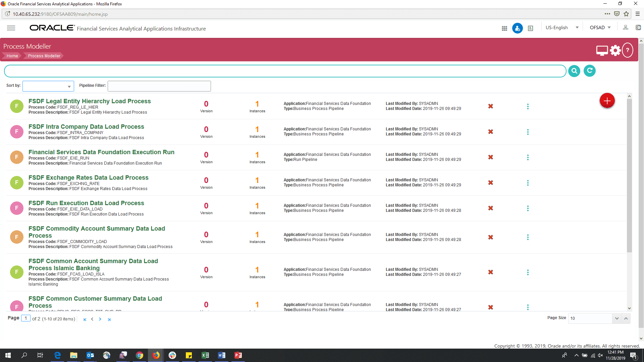This screenshot has width=644, height=362.
Task: Open Excel from the Windows taskbar
Action: [205, 355]
